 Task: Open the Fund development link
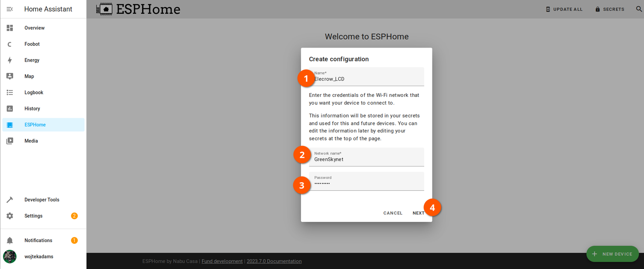point(222,262)
